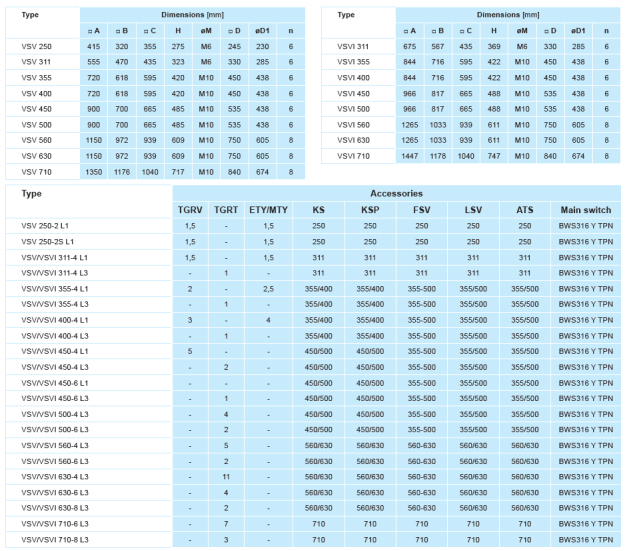Select the TGRV column header
The width and height of the screenshot is (625, 551).
pos(190,210)
